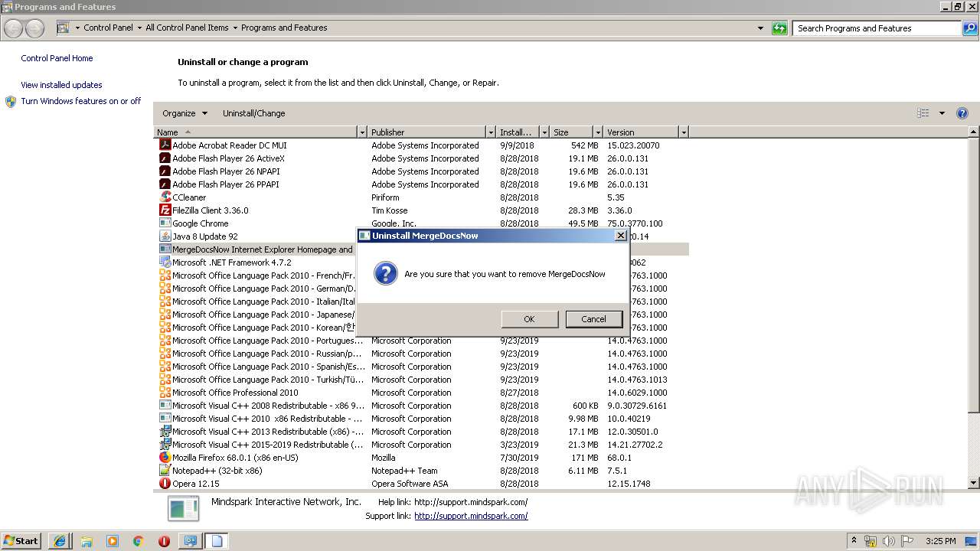The width and height of the screenshot is (980, 551).
Task: Click the taskbar clock showing 3:25 PM
Action: click(940, 541)
